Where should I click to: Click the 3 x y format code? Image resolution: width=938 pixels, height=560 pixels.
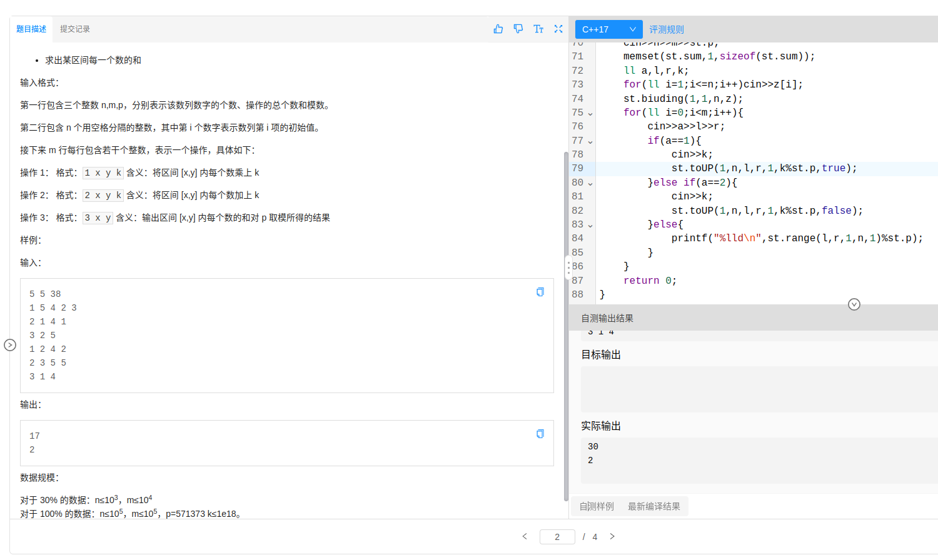(98, 217)
